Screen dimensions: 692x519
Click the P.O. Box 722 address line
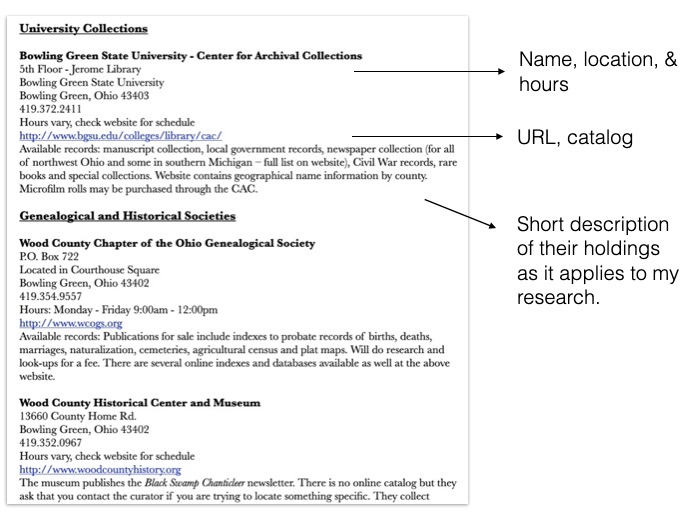(48, 257)
